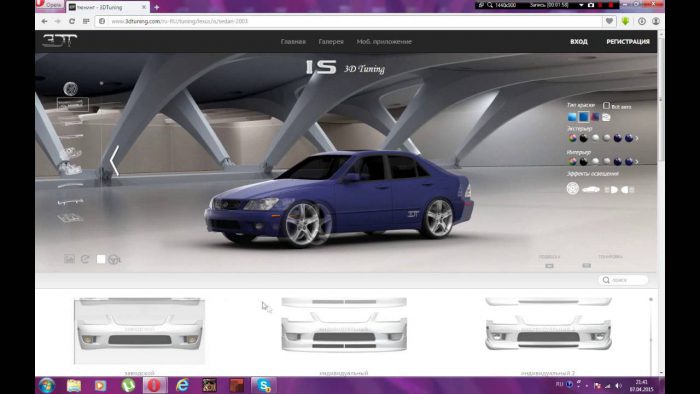
Task: Open File Explorer from taskbar
Action: [x=74, y=385]
